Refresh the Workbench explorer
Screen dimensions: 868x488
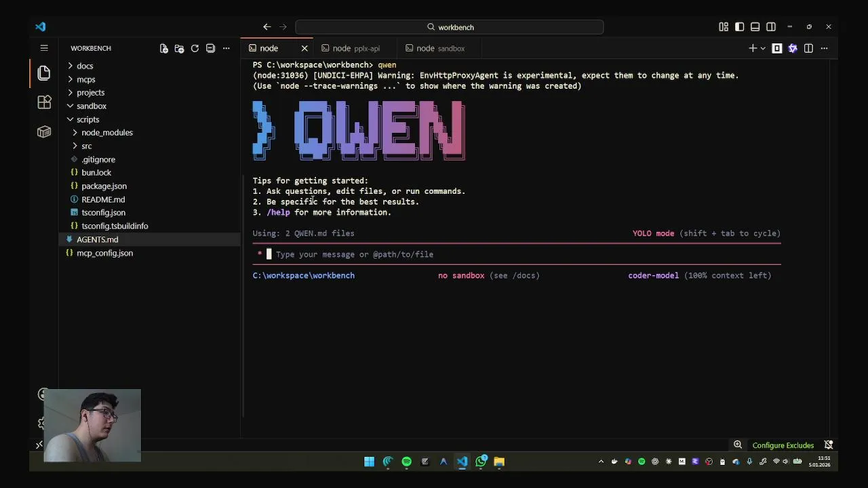click(195, 48)
